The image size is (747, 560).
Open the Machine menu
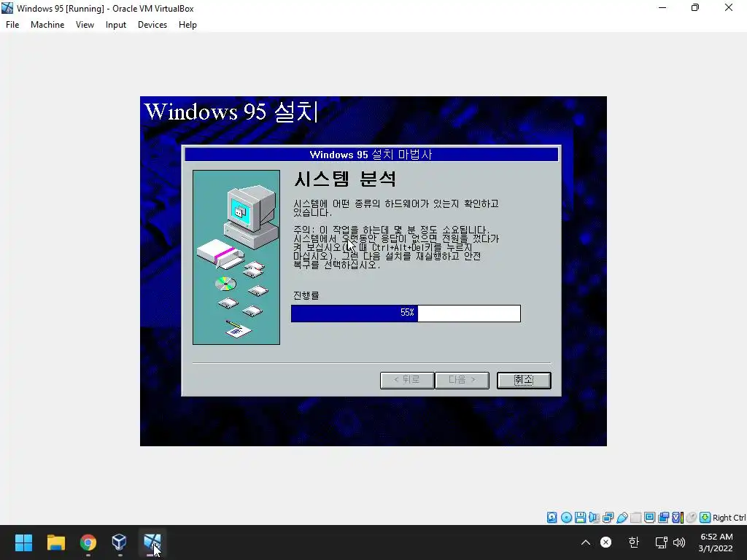[47, 25]
